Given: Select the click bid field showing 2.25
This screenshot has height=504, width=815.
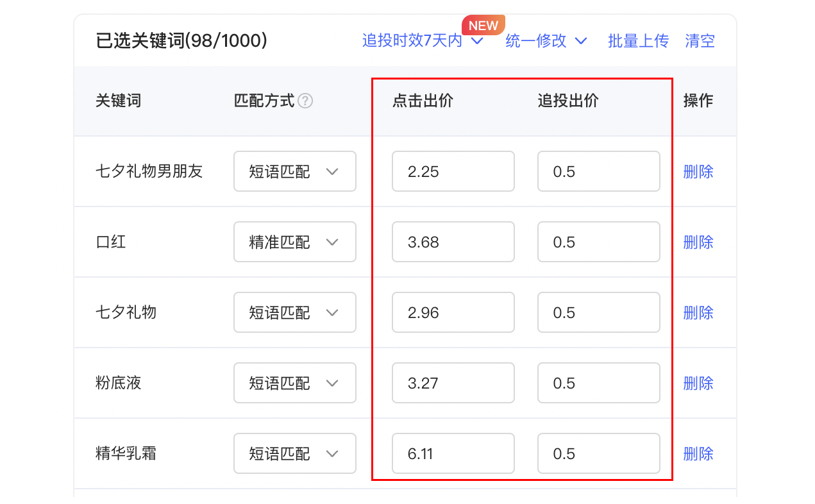Looking at the screenshot, I should (x=453, y=171).
